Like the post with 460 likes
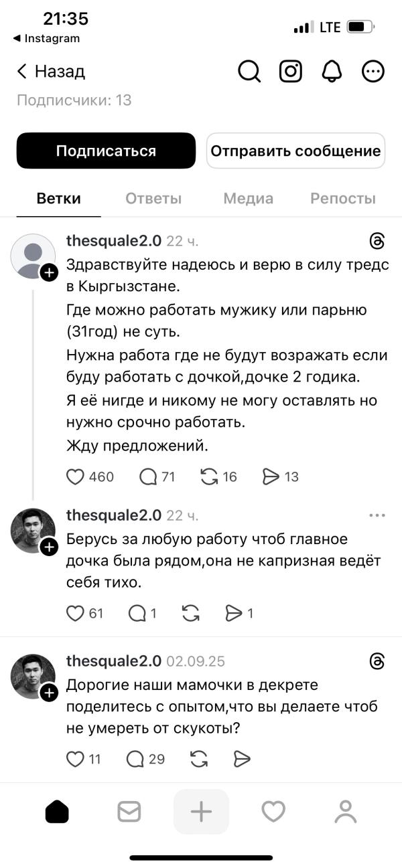This screenshot has width=402, height=868. (x=76, y=476)
